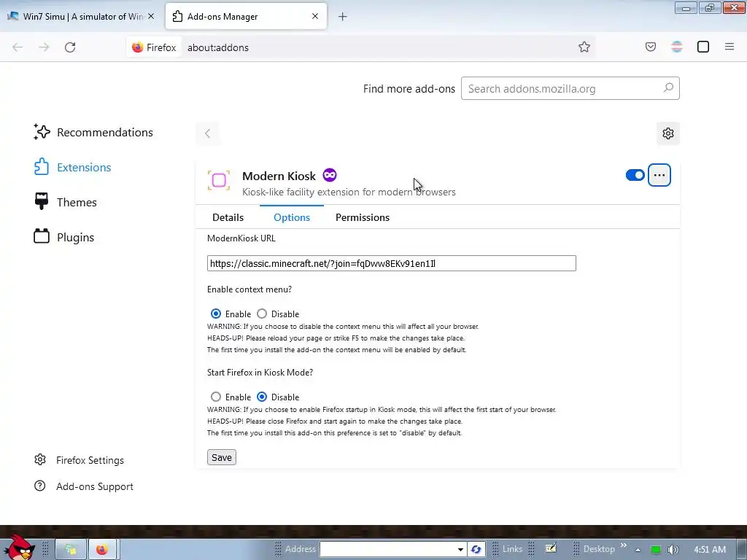Screen dimensions: 747x560
Task: Click the search magnifier in add-ons search
Action: (668, 88)
